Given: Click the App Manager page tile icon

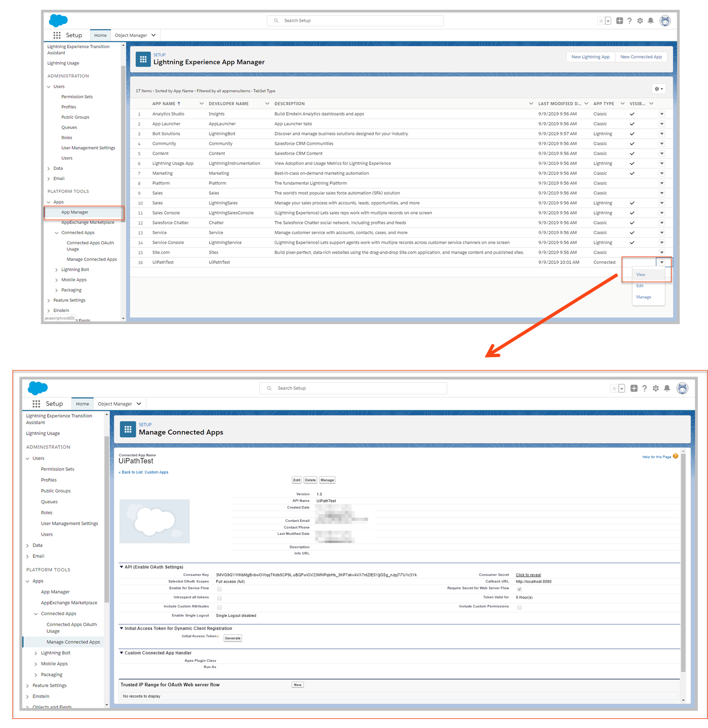Looking at the screenshot, I should 143,60.
